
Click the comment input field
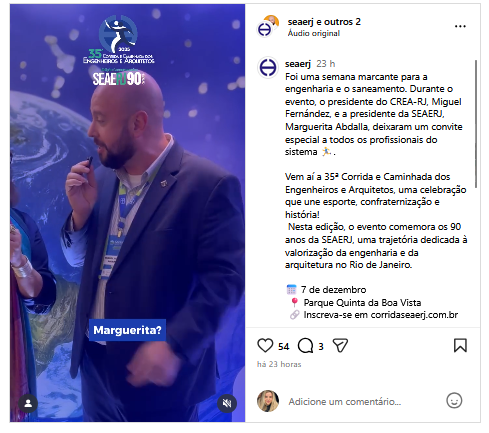(x=363, y=401)
